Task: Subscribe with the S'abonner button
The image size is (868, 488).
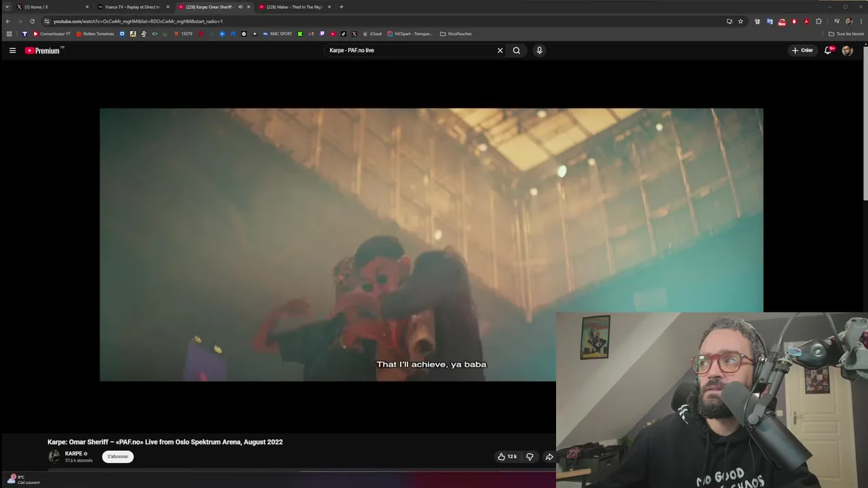Action: [118, 456]
